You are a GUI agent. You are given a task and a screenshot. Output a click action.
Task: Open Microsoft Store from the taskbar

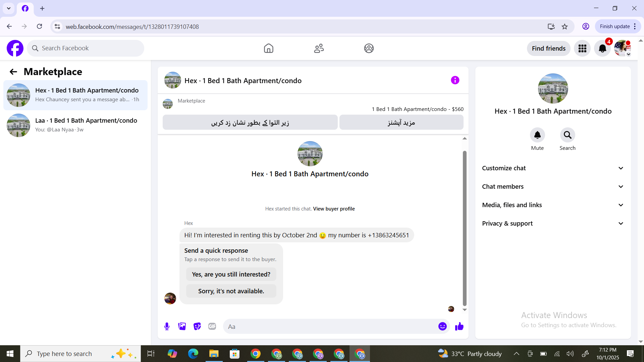tap(234, 354)
